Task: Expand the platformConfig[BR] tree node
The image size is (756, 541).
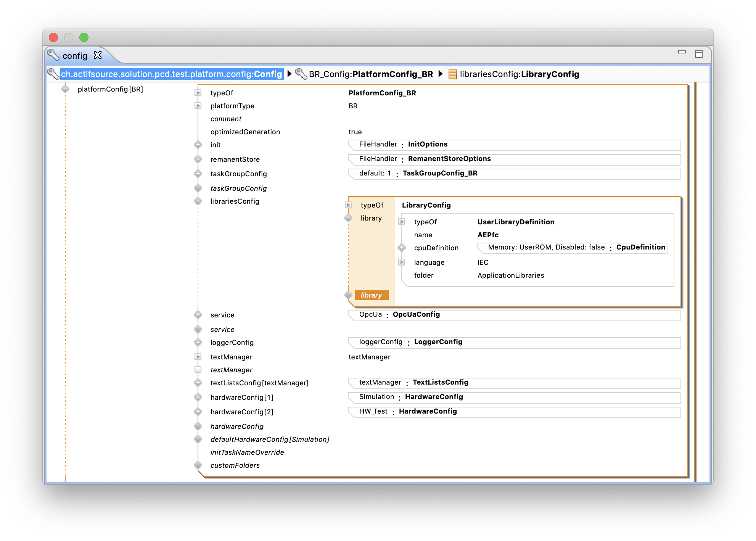Action: point(65,89)
